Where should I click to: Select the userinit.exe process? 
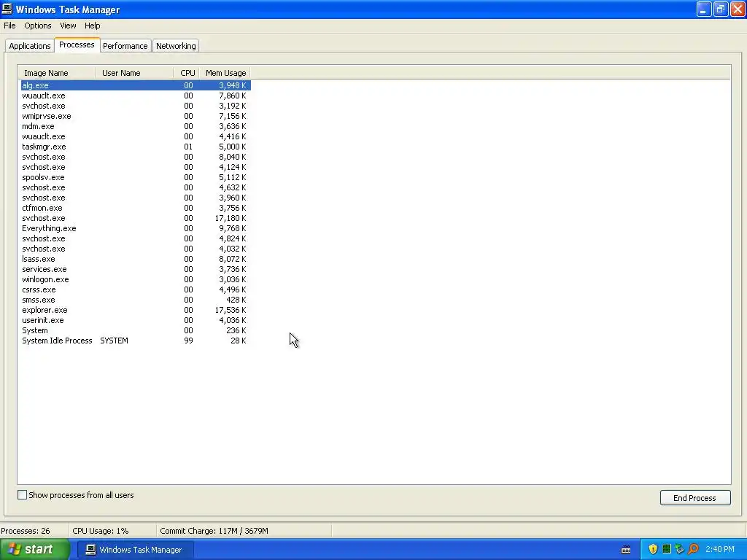click(x=136, y=321)
